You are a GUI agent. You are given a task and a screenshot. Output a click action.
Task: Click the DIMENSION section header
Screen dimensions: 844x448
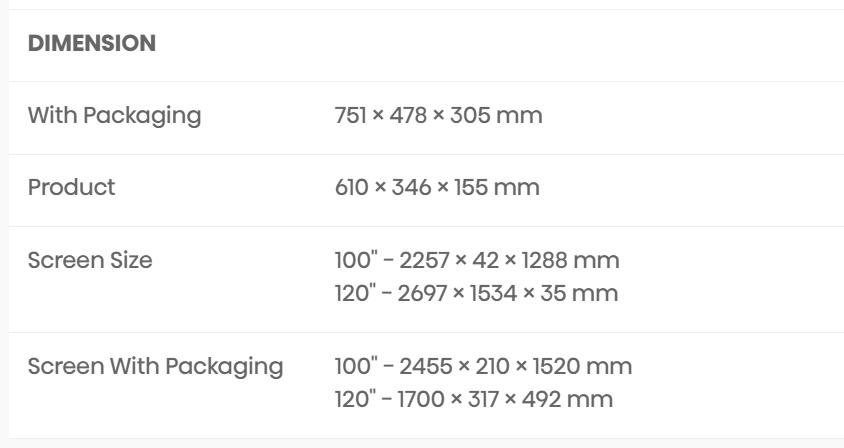pos(92,44)
